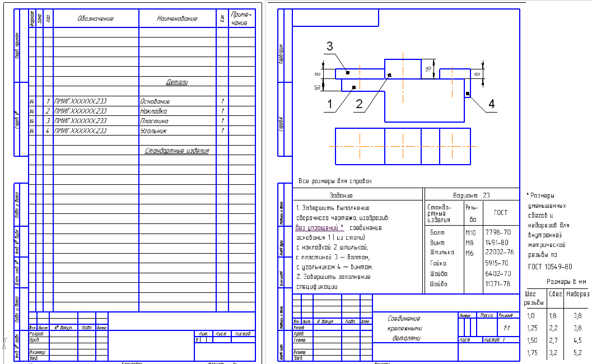Click the Накладка name in the specification
The image size is (592, 364).
[x=153, y=111]
